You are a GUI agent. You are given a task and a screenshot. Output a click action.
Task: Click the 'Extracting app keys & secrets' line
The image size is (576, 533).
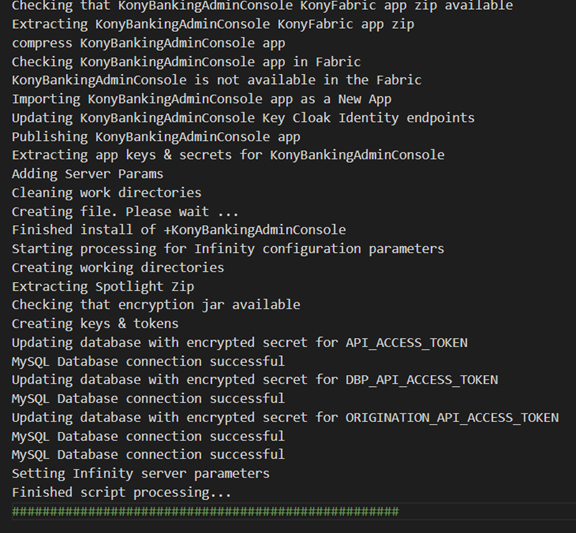tap(228, 155)
